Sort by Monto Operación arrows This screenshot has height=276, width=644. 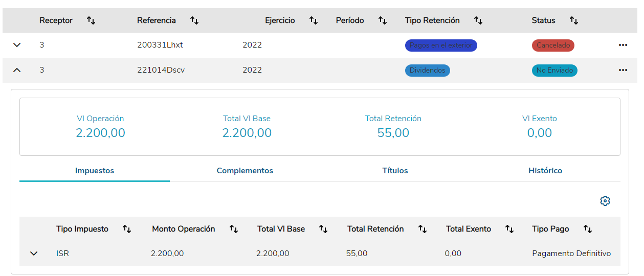coord(234,229)
